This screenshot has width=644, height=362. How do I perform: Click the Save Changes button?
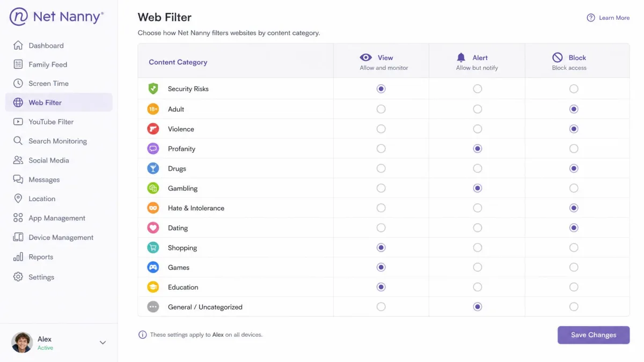tap(594, 335)
